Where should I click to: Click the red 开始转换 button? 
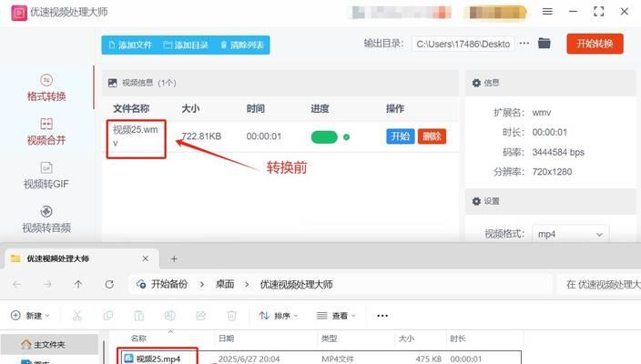(595, 44)
